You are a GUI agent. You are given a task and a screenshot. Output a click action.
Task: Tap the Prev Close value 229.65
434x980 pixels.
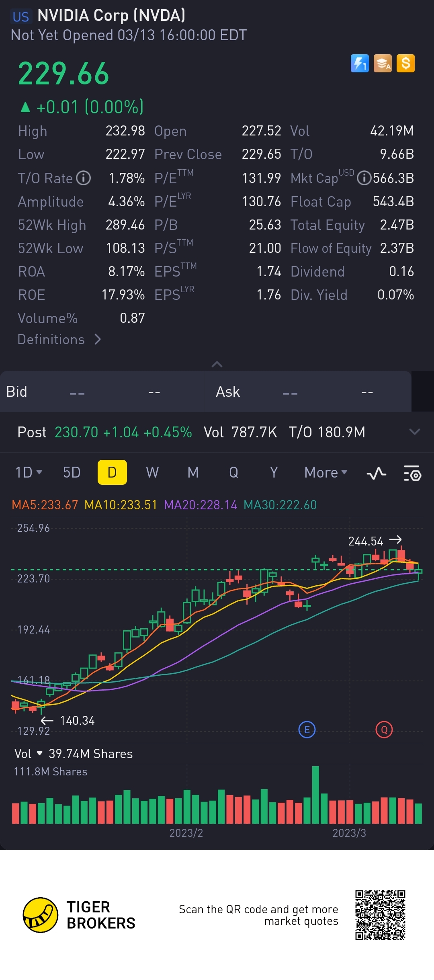coord(262,154)
